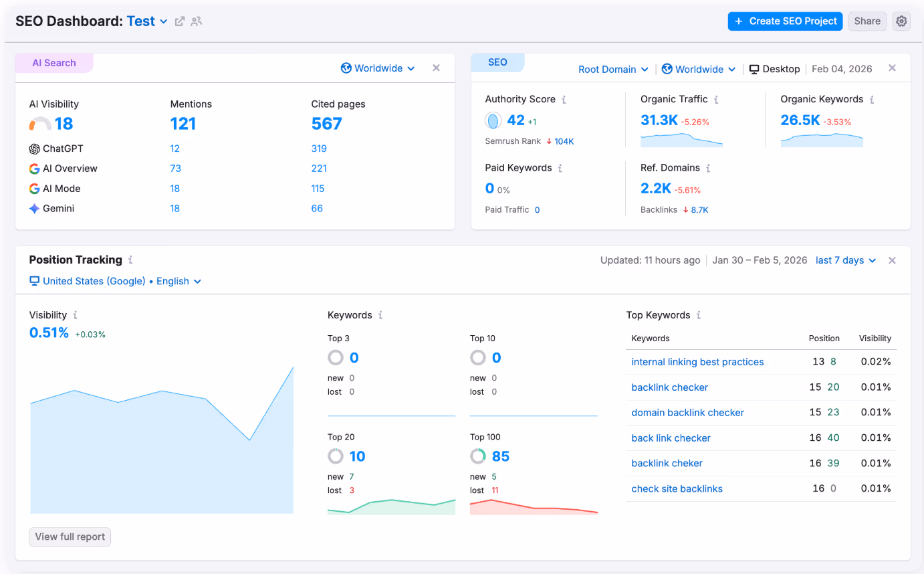
Task: Open check site backlinks keyword
Action: click(677, 489)
